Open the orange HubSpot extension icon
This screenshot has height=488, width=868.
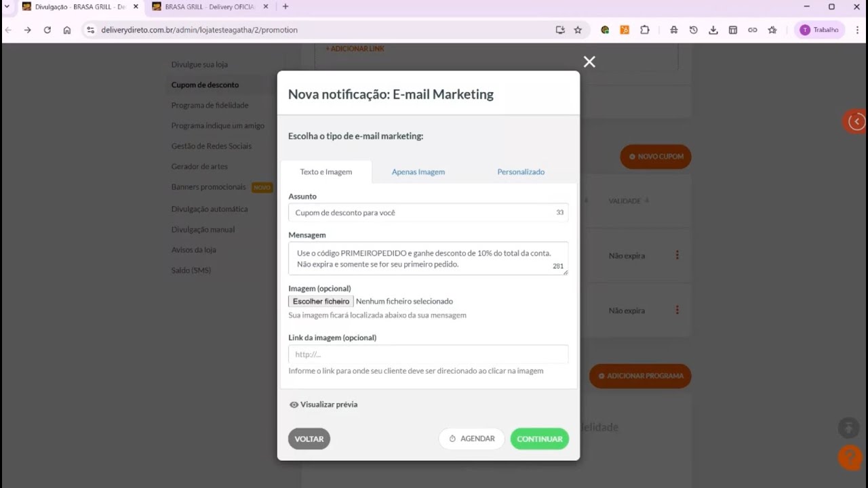[625, 30]
